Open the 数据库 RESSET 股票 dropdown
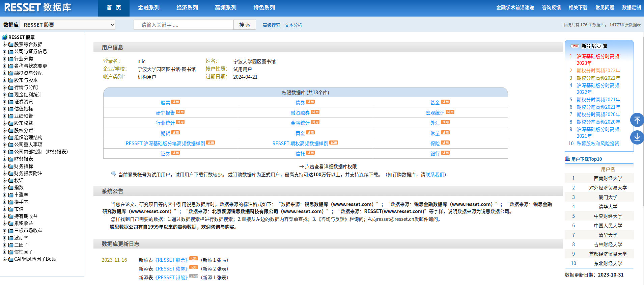The image size is (644, 285). pos(67,25)
